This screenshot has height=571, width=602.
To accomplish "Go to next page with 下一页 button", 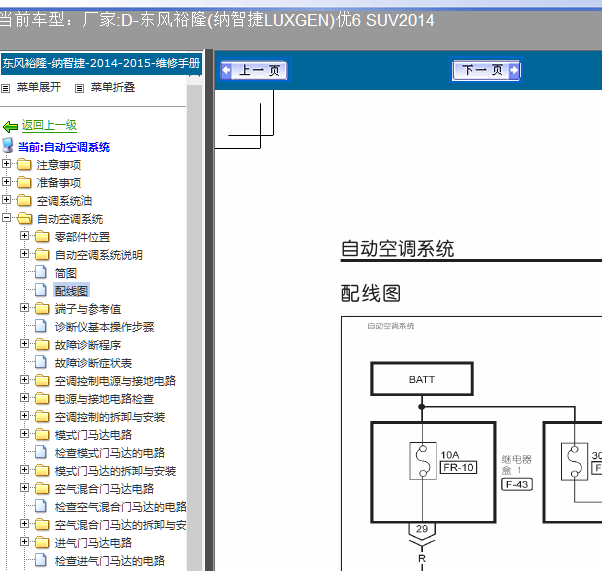I will coord(486,70).
